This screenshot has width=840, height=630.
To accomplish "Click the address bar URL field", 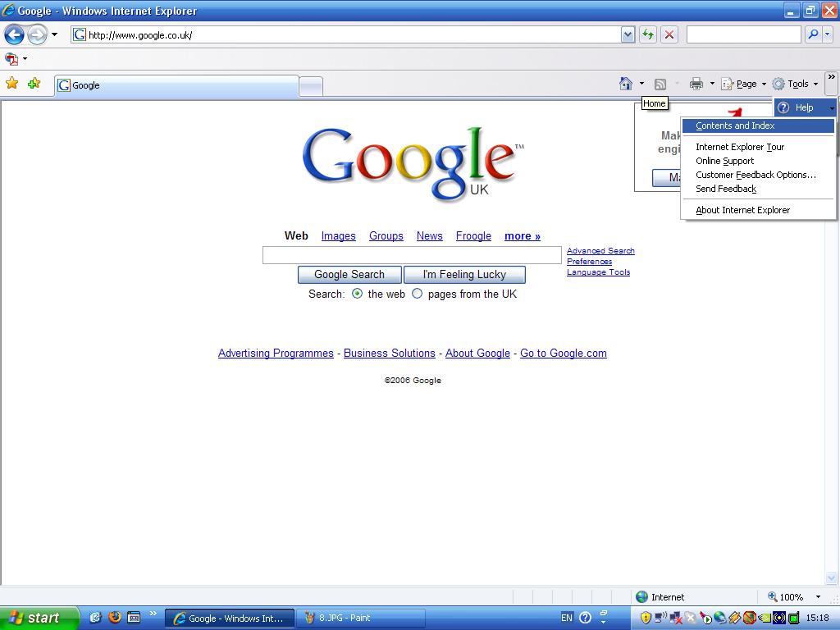I will point(345,35).
